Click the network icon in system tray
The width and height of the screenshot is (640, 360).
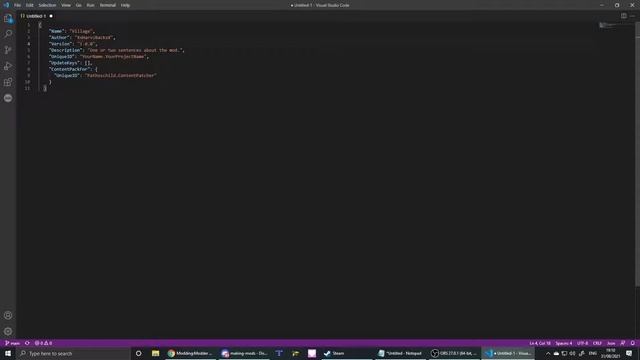564,353
